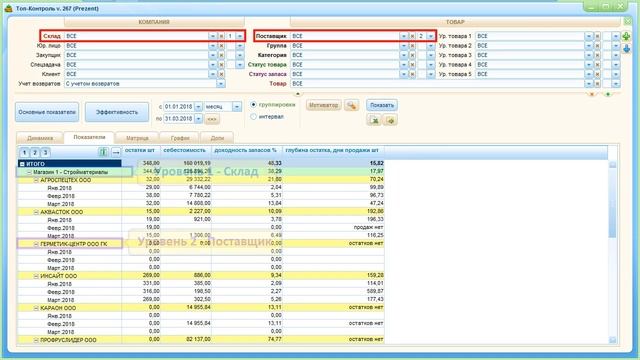Viewport: 640px width, 360px height.
Task: Clear the Категория filter value
Action: point(412,55)
